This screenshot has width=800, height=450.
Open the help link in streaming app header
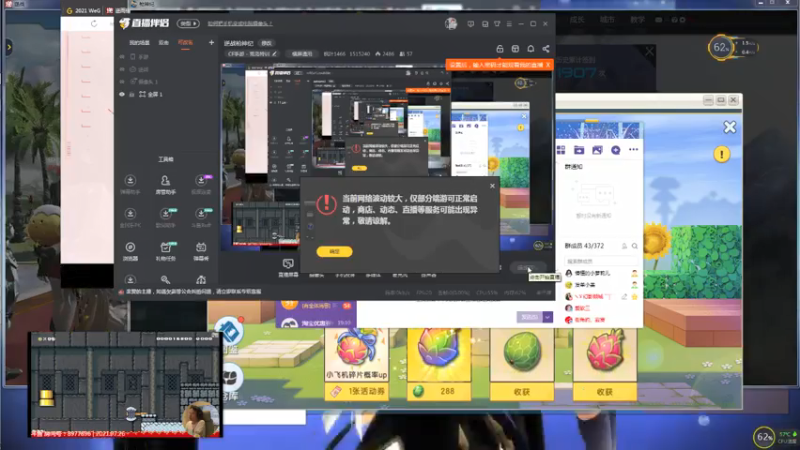(240, 23)
